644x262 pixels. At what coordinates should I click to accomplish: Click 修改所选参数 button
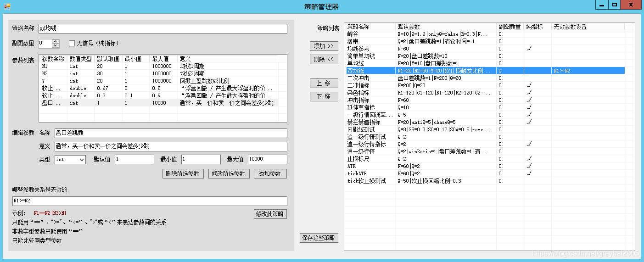point(229,173)
